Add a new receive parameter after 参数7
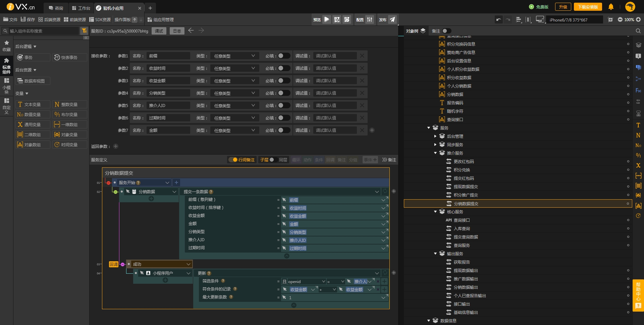This screenshot has height=325, width=644. (372, 130)
